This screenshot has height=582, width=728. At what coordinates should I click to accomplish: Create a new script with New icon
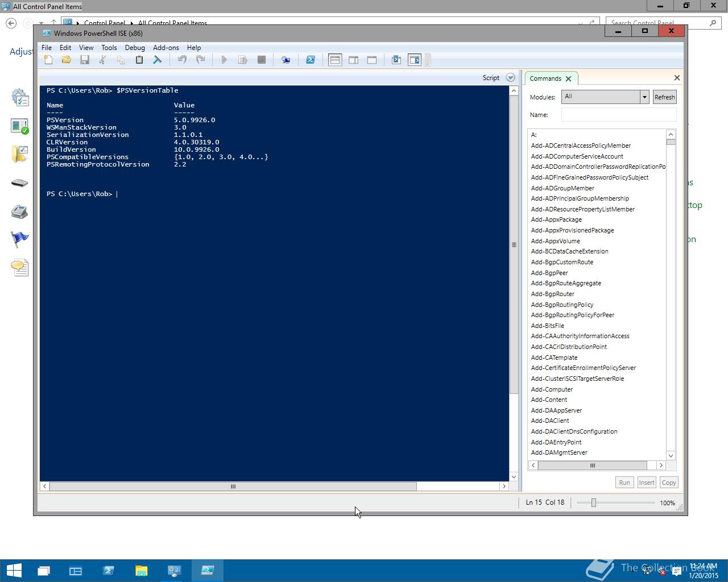[x=48, y=60]
